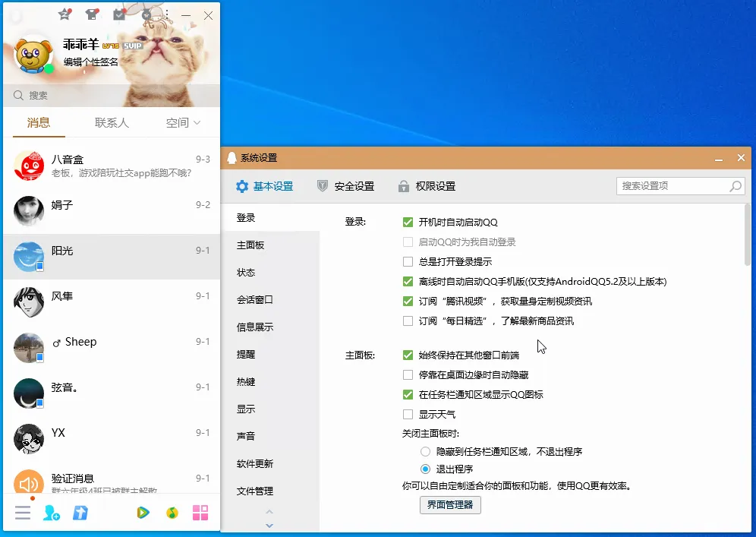Check 订阅每日精选 option

(x=408, y=321)
